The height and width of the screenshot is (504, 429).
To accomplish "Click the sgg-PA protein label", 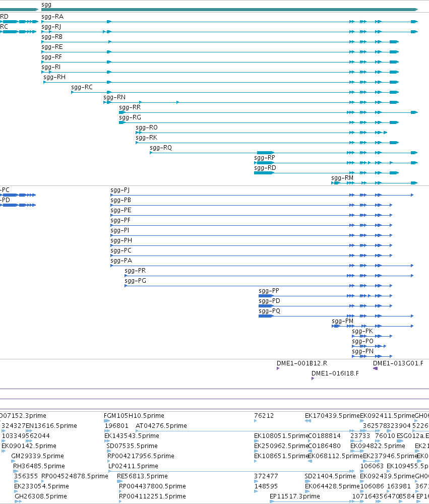I will pyautogui.click(x=121, y=261).
